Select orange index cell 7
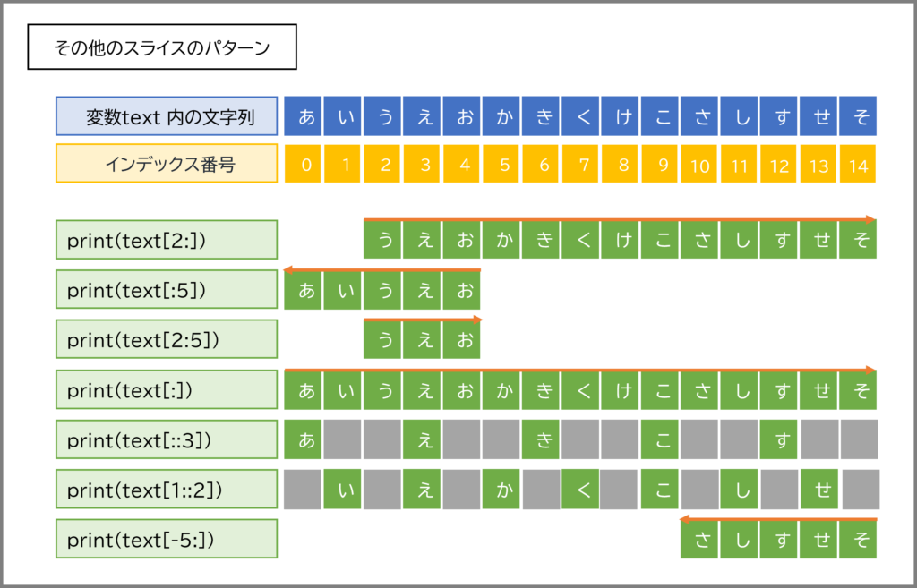This screenshot has height=588, width=917. [580, 164]
